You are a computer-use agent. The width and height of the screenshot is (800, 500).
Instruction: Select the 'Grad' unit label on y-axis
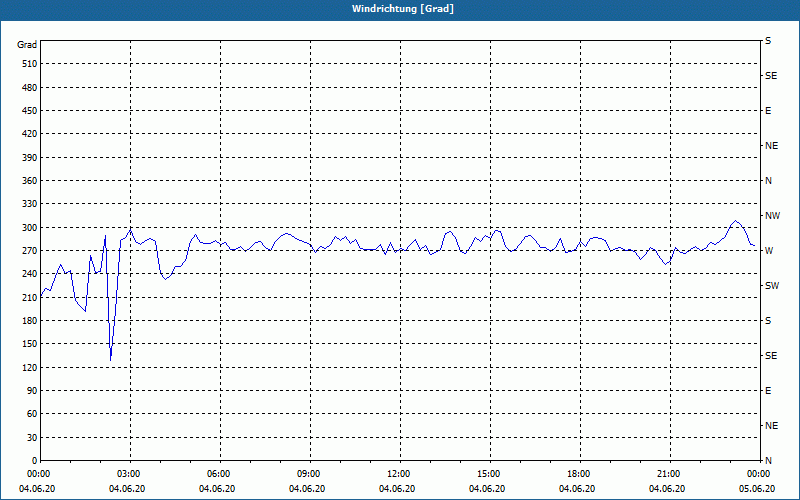click(27, 45)
